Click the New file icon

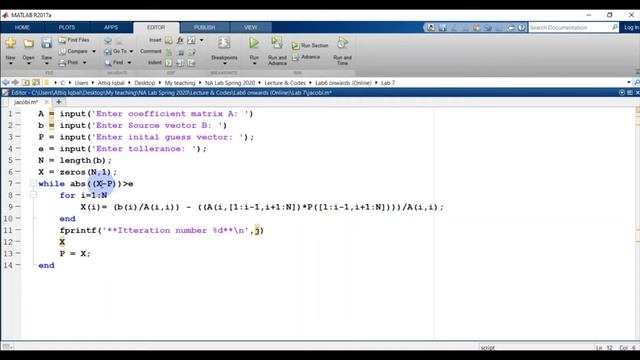tap(11, 43)
